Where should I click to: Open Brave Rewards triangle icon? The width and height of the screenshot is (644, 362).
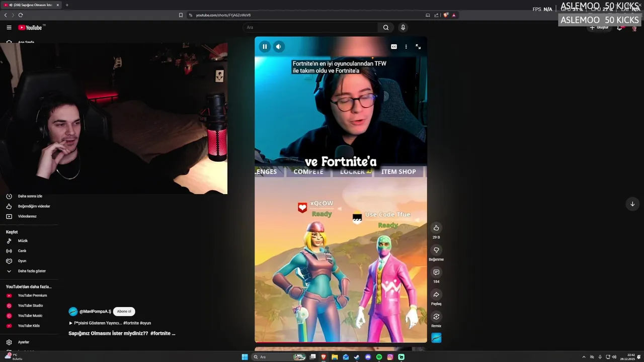tap(454, 15)
